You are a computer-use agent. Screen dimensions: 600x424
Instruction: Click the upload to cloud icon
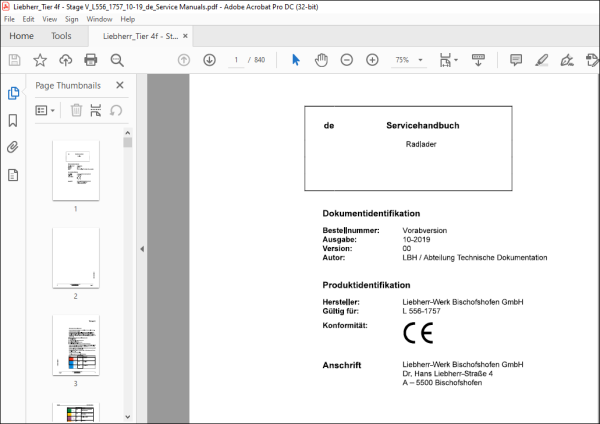65,60
